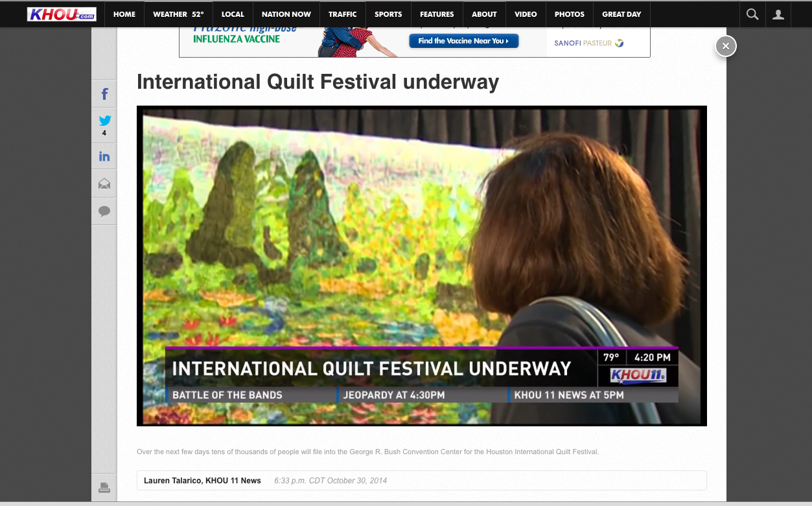This screenshot has width=812, height=506.
Task: Open the Great Day menu item
Action: [621, 14]
